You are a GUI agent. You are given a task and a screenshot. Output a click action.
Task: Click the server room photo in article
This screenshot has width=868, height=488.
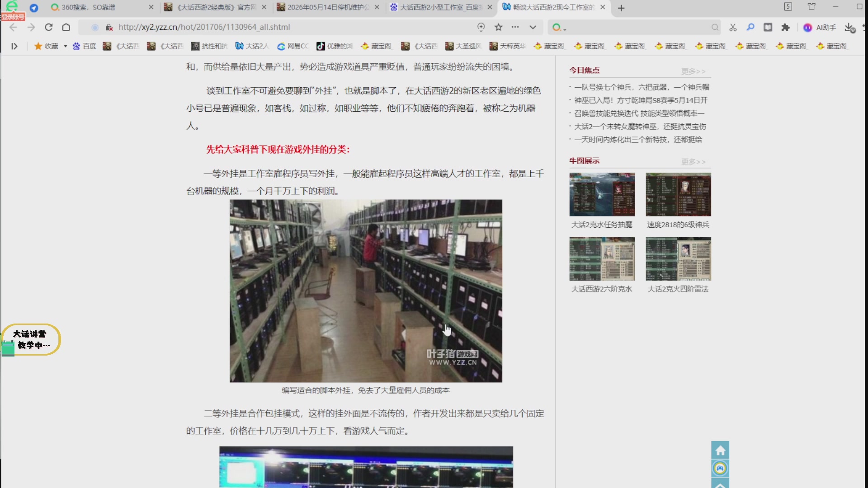(x=366, y=291)
